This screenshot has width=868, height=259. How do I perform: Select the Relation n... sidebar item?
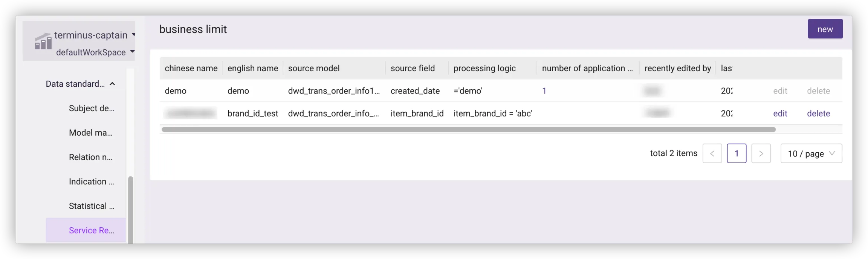(90, 157)
